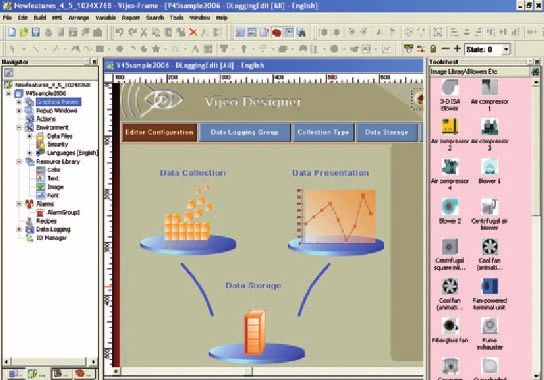Select Font under Resource Library
This screenshot has height=380, width=544.
click(x=53, y=195)
